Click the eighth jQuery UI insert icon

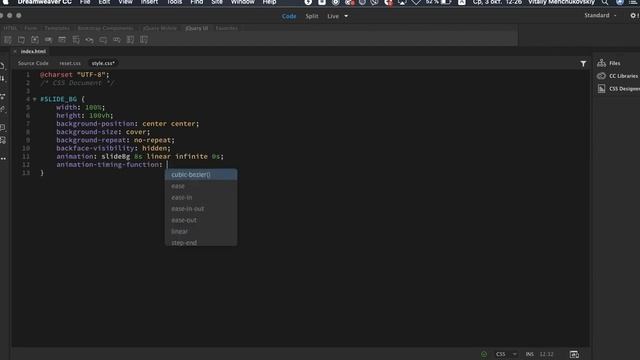[103, 40]
